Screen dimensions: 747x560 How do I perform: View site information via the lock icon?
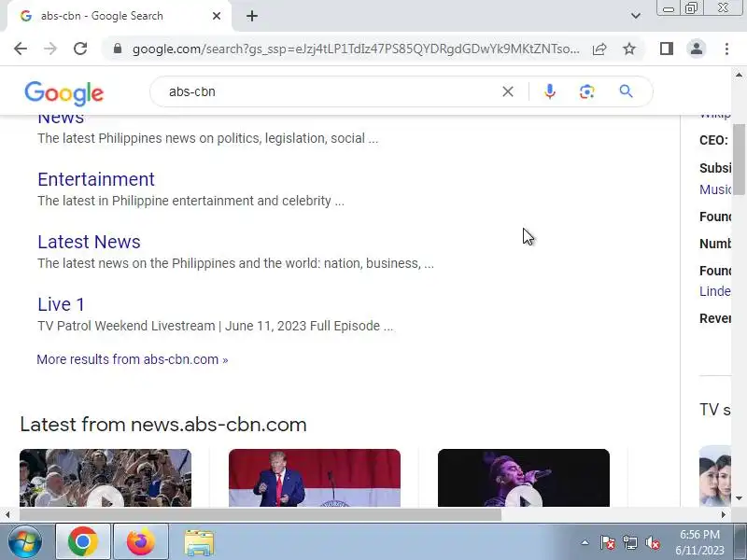[118, 49]
